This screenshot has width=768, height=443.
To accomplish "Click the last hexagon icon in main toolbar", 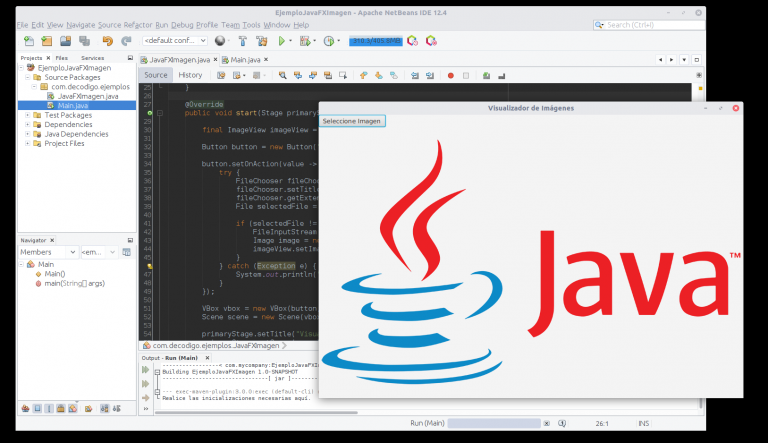I will [x=431, y=41].
